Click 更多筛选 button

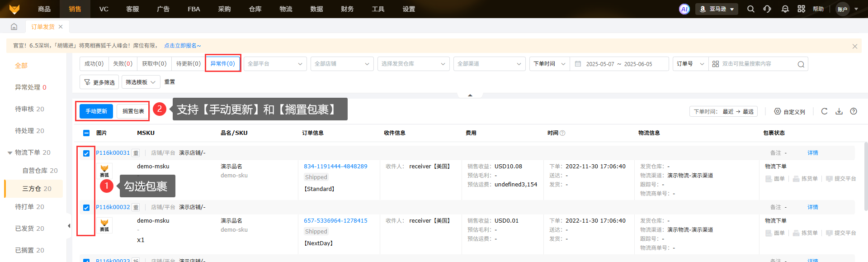point(99,82)
